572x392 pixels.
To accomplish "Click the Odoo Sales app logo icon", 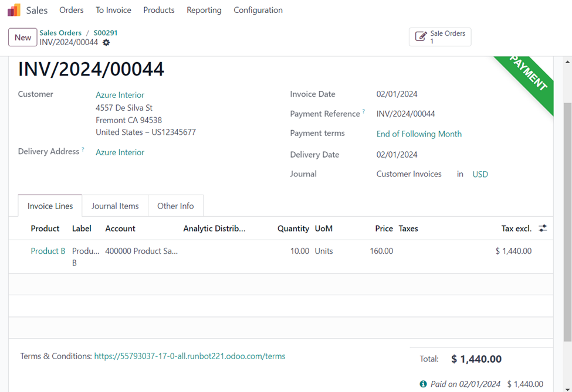I will (x=14, y=10).
